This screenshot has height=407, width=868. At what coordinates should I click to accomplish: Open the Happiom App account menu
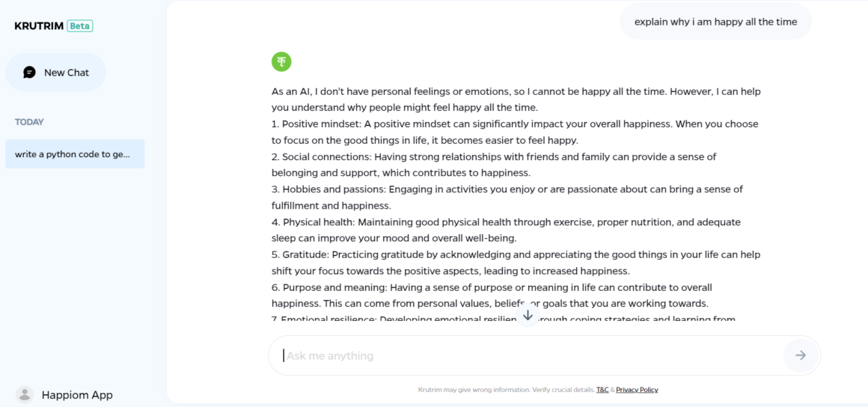tap(65, 395)
